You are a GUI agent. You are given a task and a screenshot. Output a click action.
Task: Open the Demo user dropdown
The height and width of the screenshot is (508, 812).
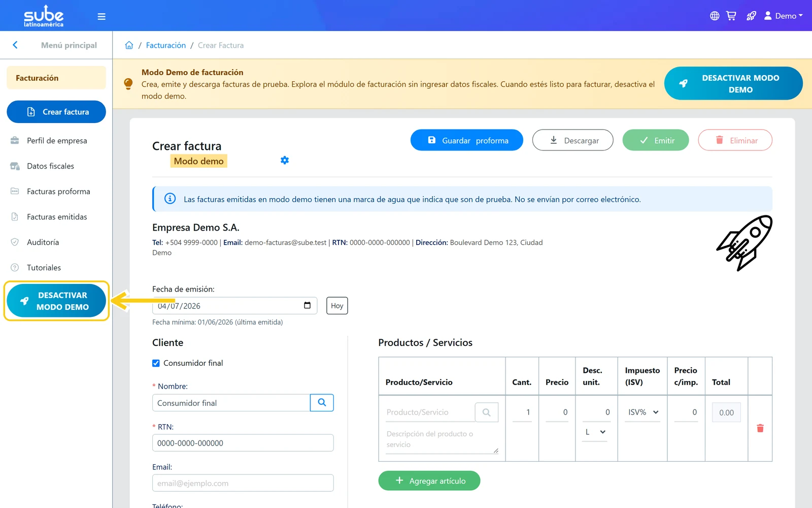pyautogui.click(x=783, y=16)
